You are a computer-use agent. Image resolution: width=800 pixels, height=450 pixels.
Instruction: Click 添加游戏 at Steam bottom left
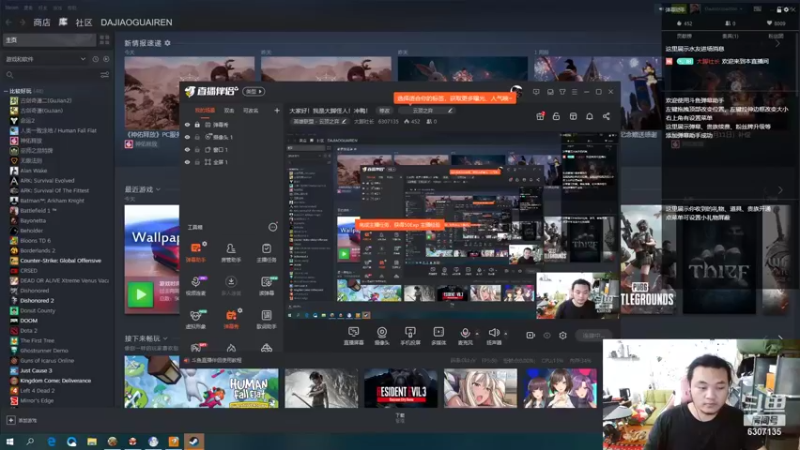point(21,420)
